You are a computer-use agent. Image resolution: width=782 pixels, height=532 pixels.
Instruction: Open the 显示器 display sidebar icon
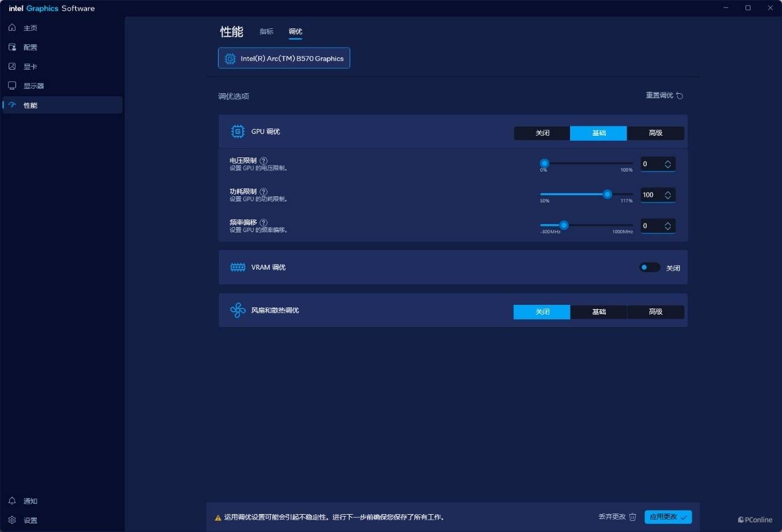(x=12, y=86)
